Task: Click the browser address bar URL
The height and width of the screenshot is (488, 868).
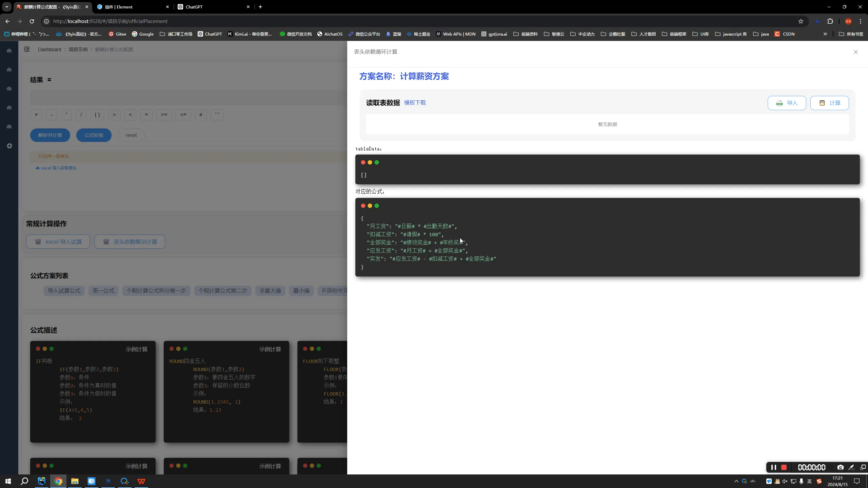Action: pos(110,21)
